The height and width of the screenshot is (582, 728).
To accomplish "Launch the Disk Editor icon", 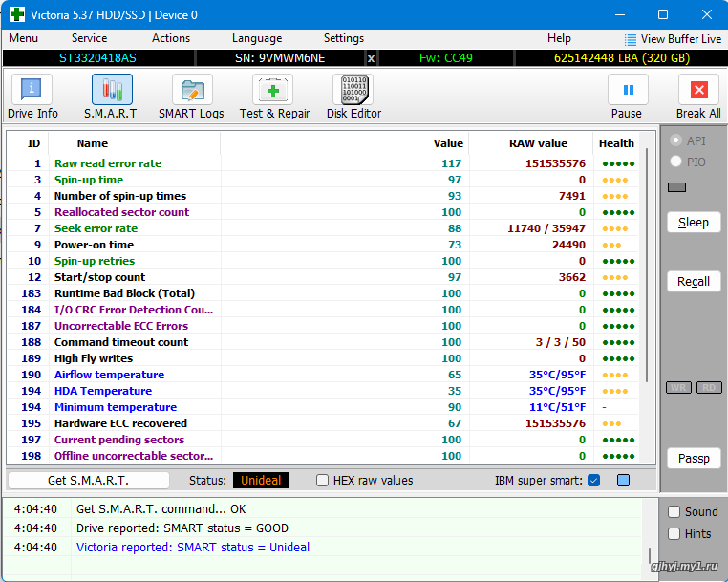I will click(x=353, y=89).
